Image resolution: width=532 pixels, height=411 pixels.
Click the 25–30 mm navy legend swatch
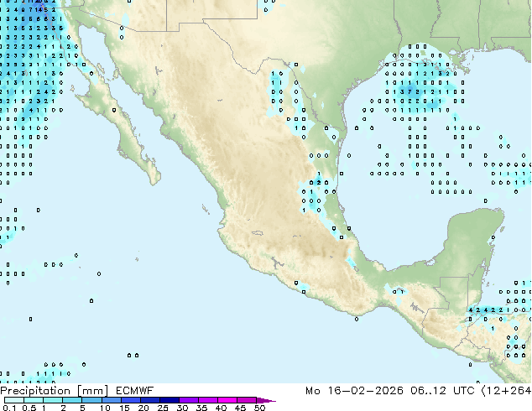point(170,400)
